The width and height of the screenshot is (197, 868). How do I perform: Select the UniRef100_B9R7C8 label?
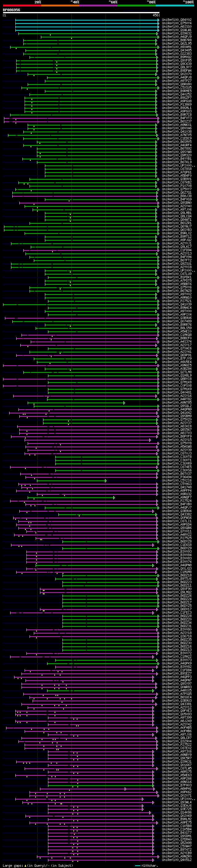click(x=177, y=115)
